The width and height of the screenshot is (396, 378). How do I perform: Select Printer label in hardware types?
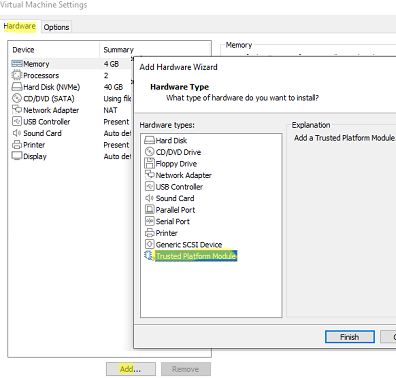click(x=167, y=233)
